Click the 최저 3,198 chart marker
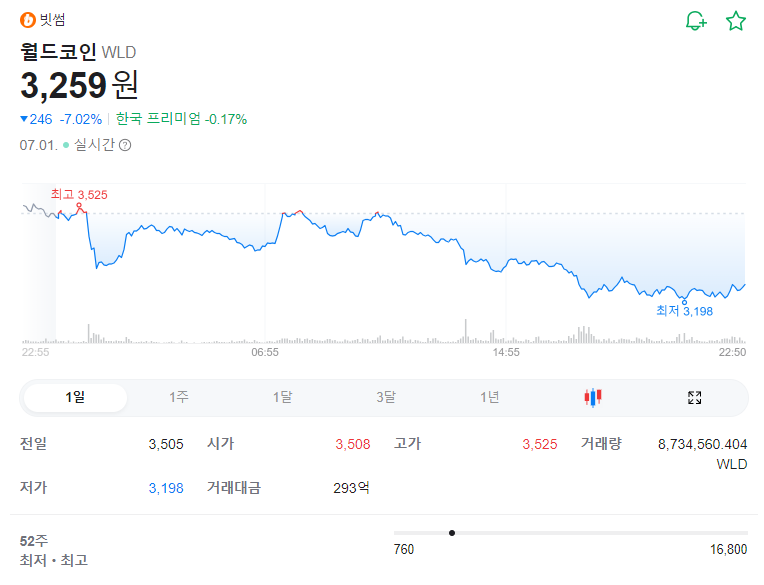 point(685,311)
